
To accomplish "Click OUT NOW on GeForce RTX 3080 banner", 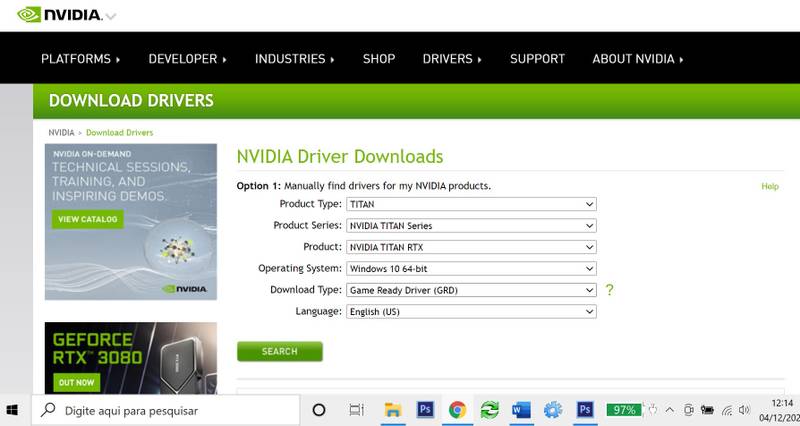I will tap(77, 382).
